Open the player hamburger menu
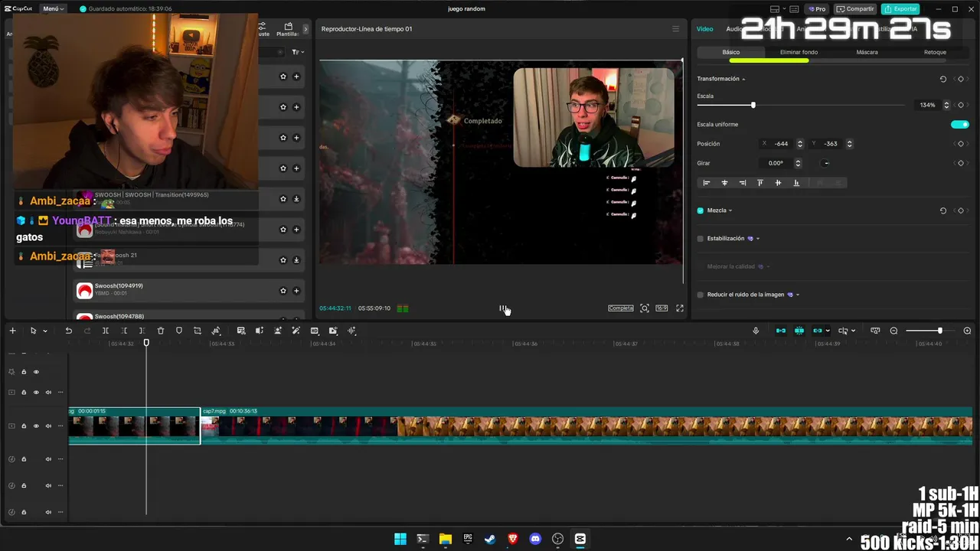 pos(675,29)
